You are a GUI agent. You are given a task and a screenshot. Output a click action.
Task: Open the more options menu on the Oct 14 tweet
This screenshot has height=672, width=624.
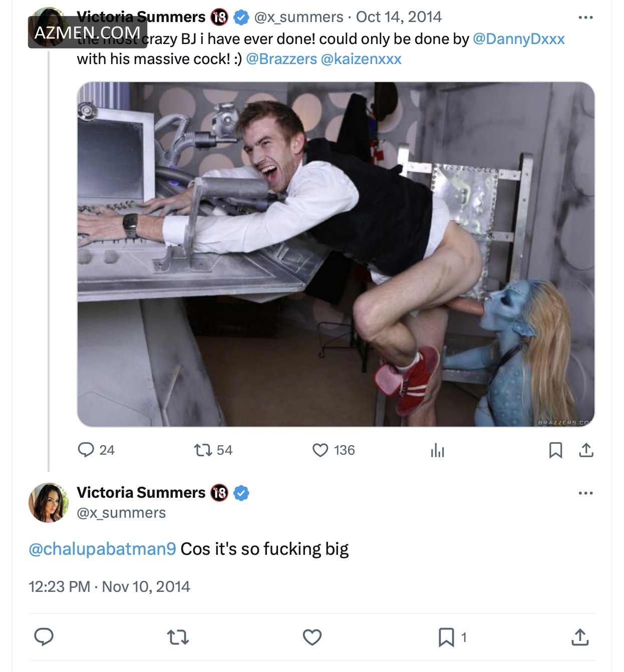pyautogui.click(x=585, y=18)
